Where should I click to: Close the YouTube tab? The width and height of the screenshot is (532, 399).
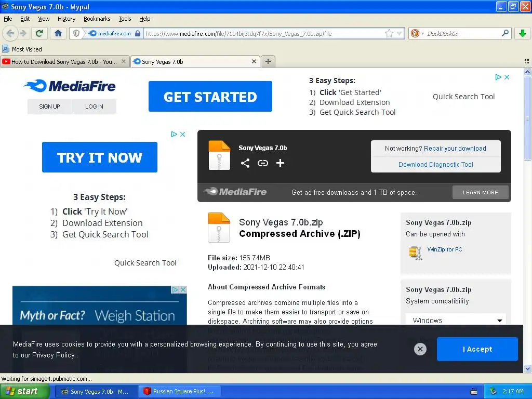(x=124, y=61)
